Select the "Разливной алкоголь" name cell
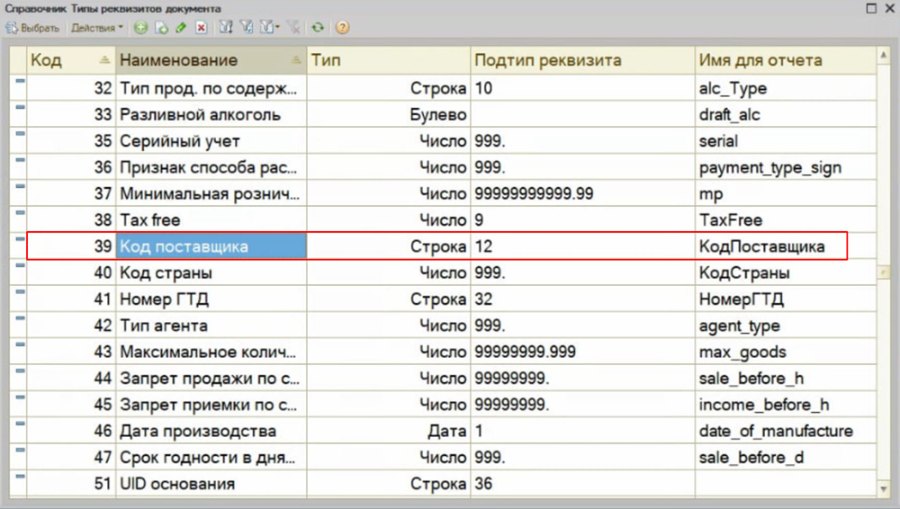900x509 pixels. coord(211,115)
